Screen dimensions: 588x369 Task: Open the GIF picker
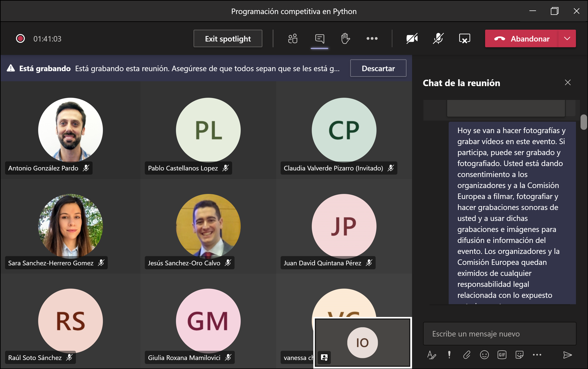click(x=502, y=355)
